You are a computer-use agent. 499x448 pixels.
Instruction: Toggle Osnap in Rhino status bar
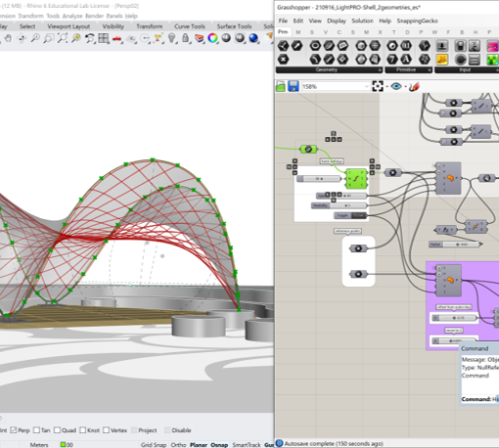pyautogui.click(x=219, y=445)
